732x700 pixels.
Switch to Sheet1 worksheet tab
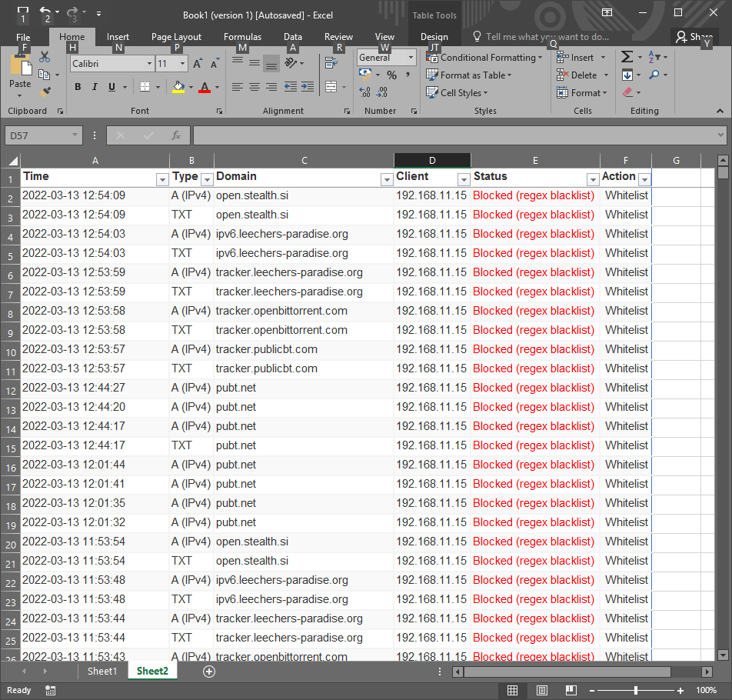[102, 671]
